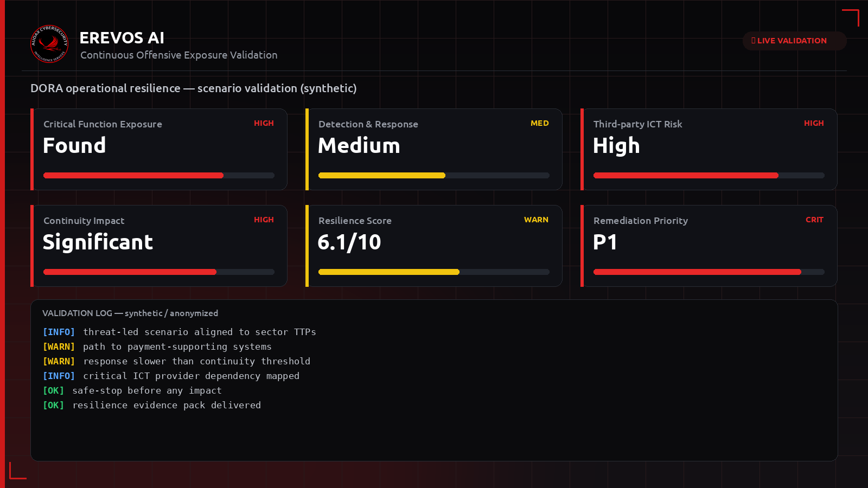Click the Significant value

(98, 242)
